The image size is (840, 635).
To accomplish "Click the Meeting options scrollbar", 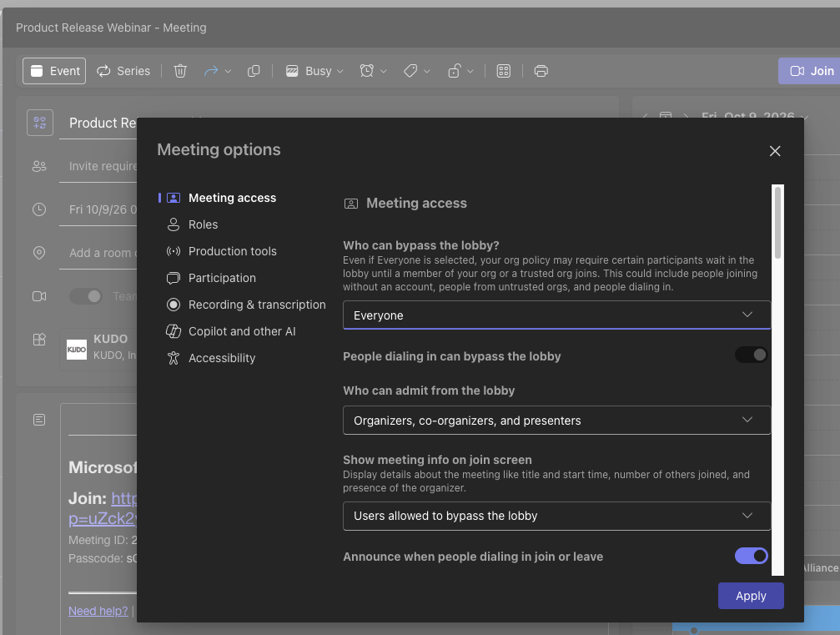I will pyautogui.click(x=778, y=223).
